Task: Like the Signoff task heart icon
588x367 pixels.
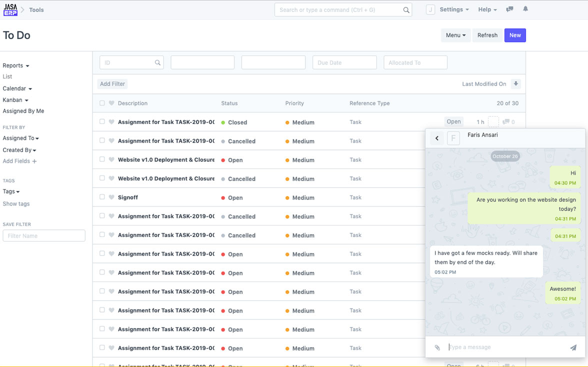Action: point(111,197)
